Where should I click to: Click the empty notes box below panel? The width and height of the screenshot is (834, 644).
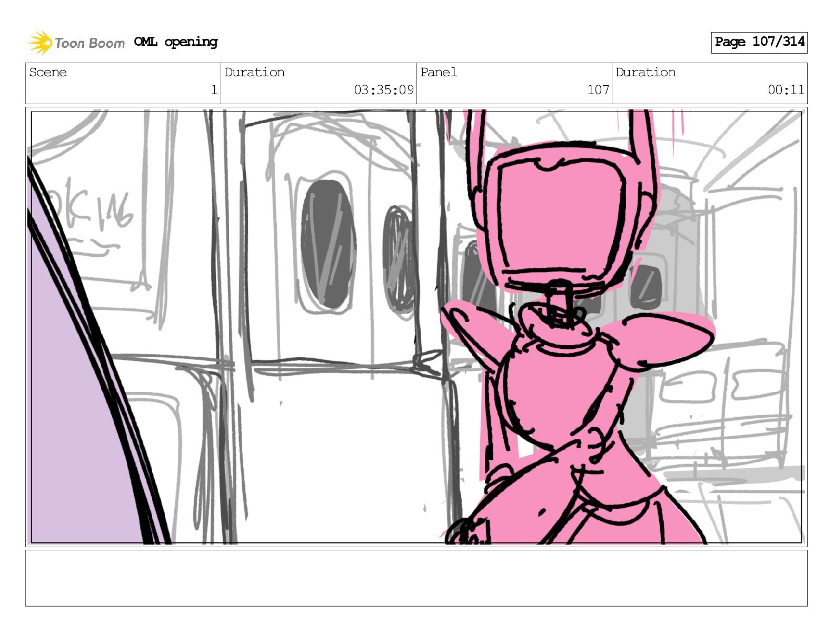pos(416,578)
